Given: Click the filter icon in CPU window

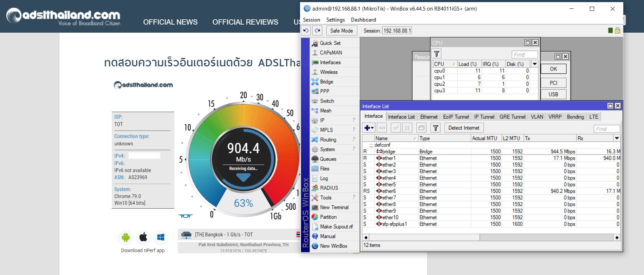Looking at the screenshot, I should (437, 54).
